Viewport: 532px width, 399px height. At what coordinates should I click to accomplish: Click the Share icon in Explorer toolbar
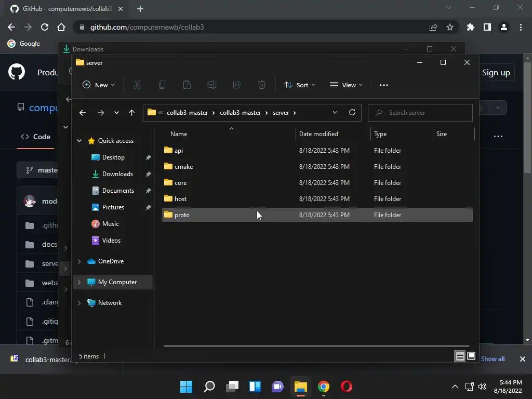coord(237,85)
